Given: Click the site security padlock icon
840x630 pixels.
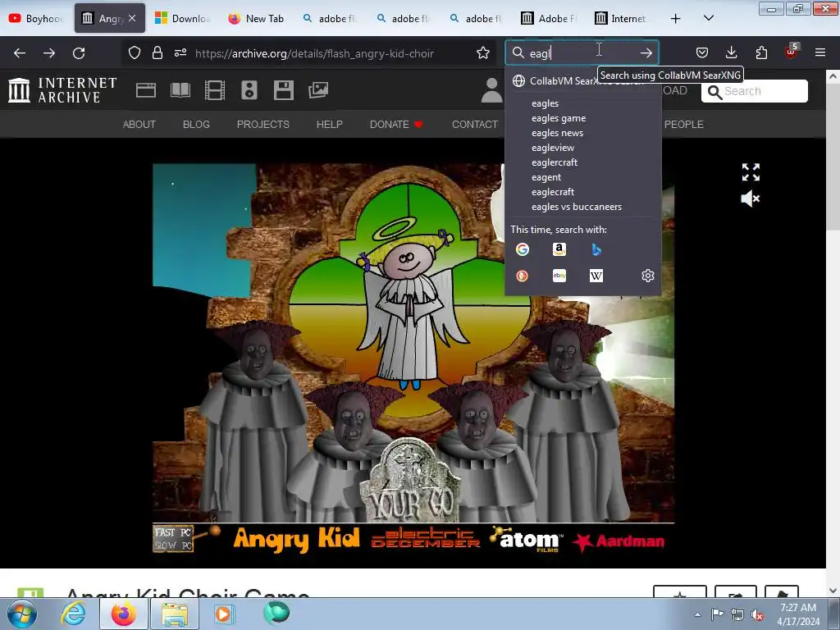Looking at the screenshot, I should coord(157,53).
